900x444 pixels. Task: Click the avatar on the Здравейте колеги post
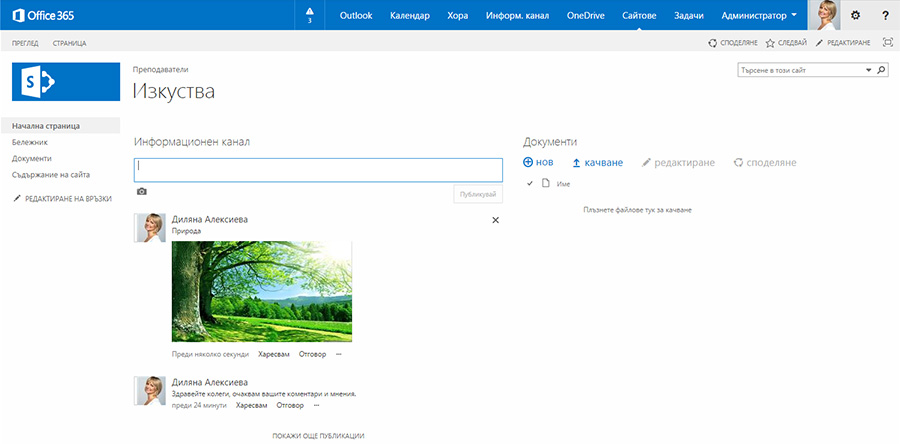(x=150, y=391)
